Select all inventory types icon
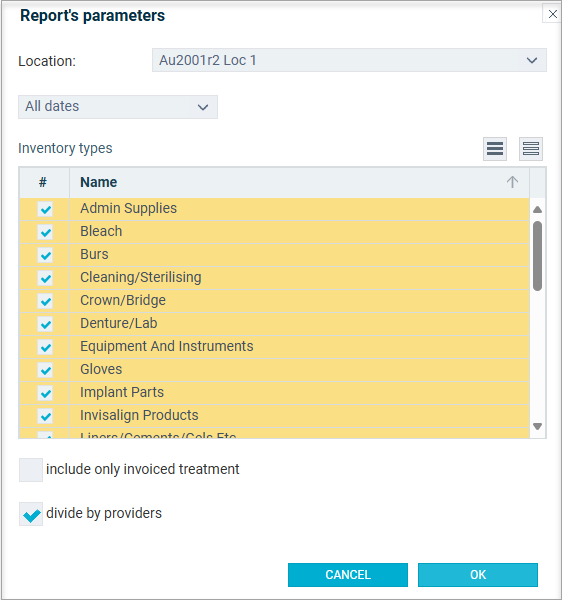This screenshot has height=600, width=562. click(x=495, y=148)
